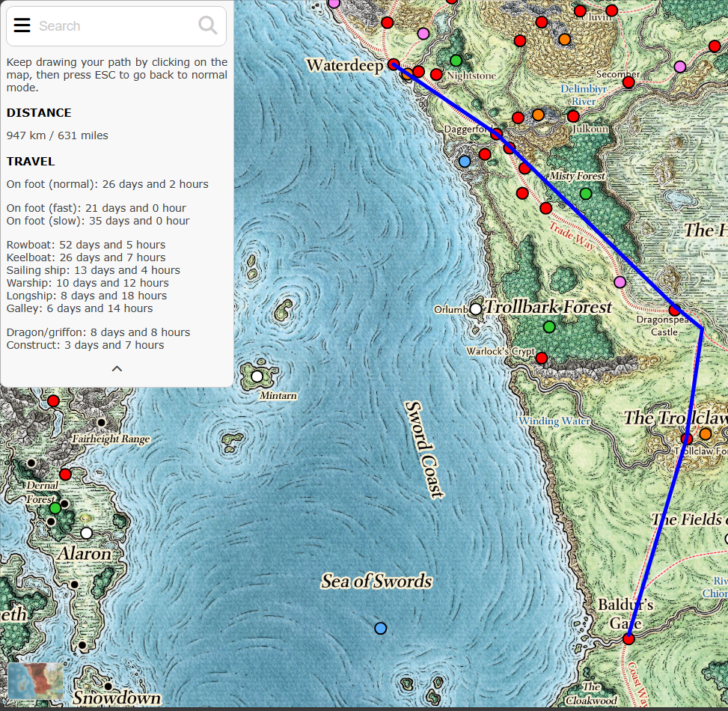
Task: Click the Winding Water river label
Action: [x=554, y=421]
